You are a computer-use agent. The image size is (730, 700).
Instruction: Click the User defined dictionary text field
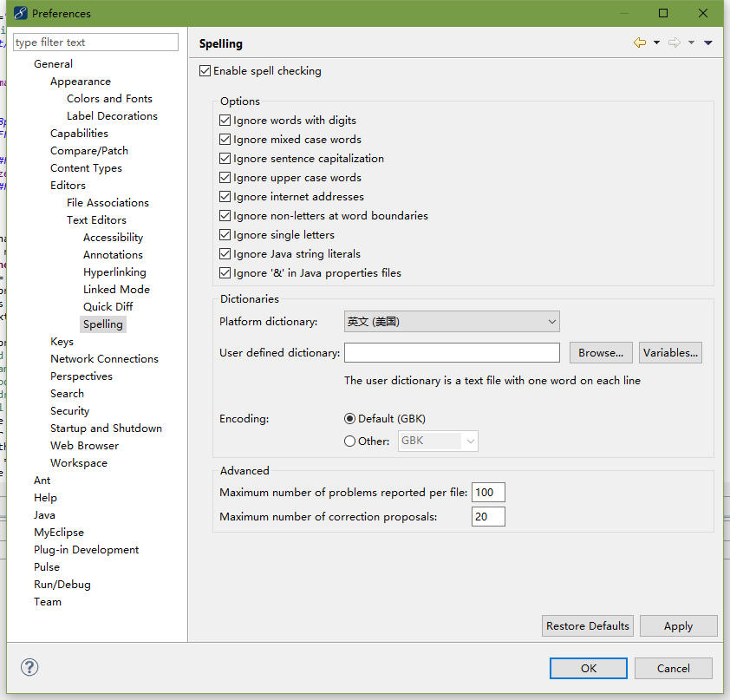coord(452,352)
